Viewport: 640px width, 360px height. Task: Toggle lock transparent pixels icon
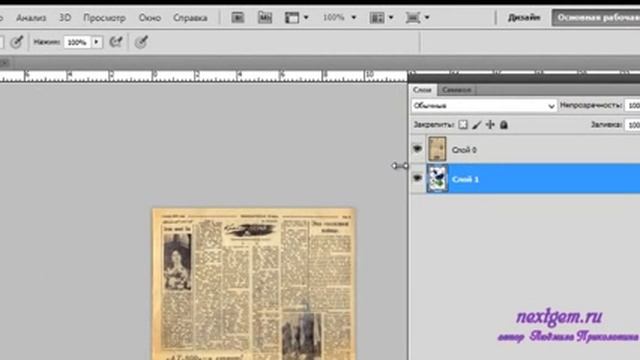coord(463,124)
